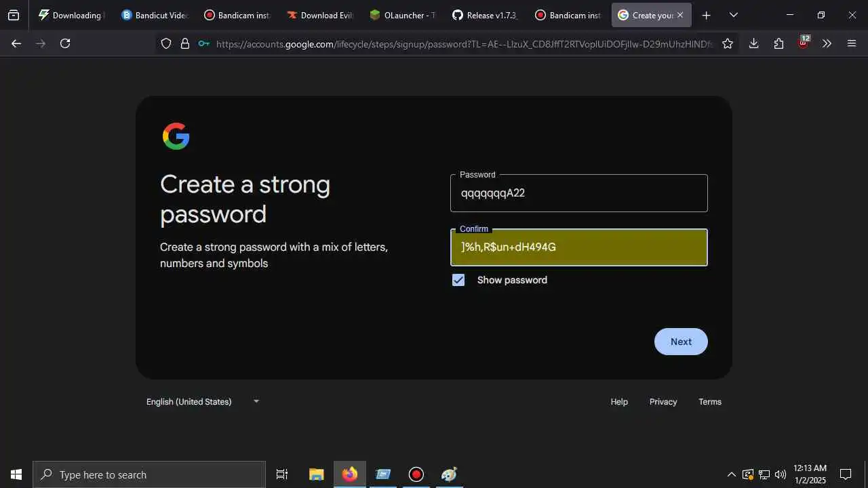List all tabs dropdown arrow
Screen dimensions: 868x488
click(x=734, y=15)
